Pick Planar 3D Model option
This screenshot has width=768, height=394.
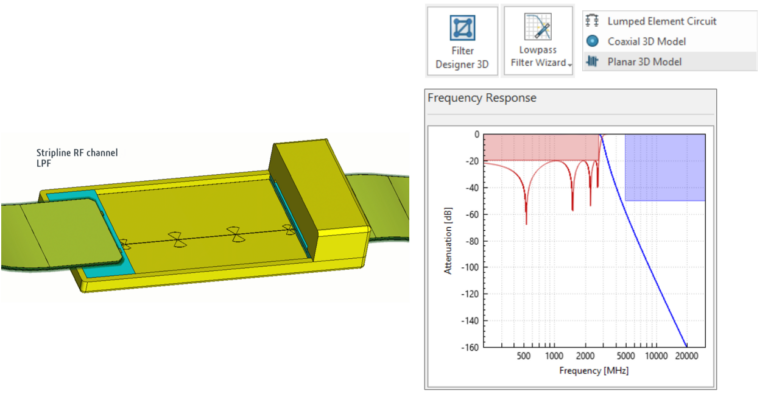pyautogui.click(x=670, y=62)
